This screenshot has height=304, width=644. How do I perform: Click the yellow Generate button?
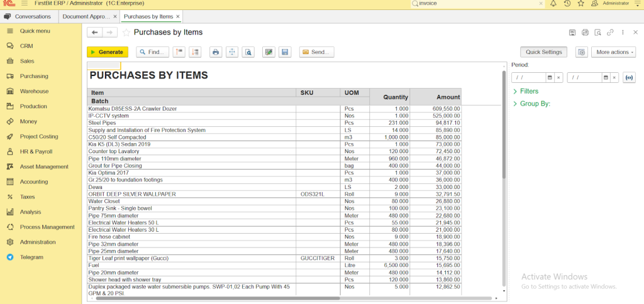click(108, 52)
